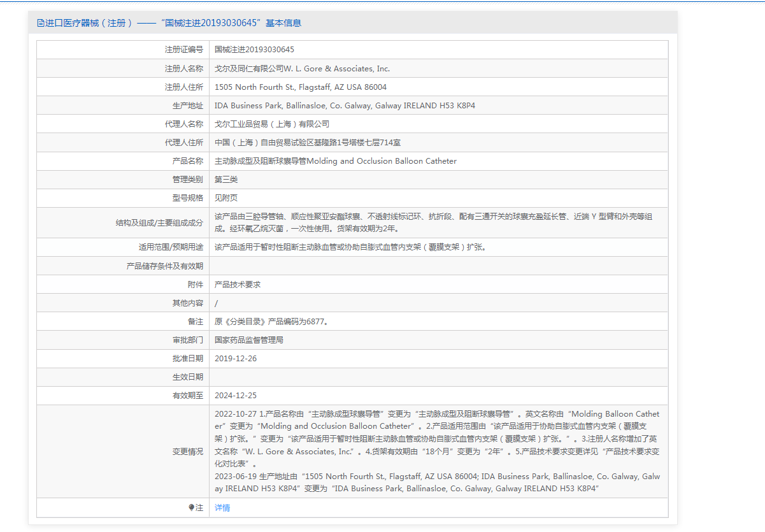Click the label 附件
The image size is (765, 532).
(196, 284)
